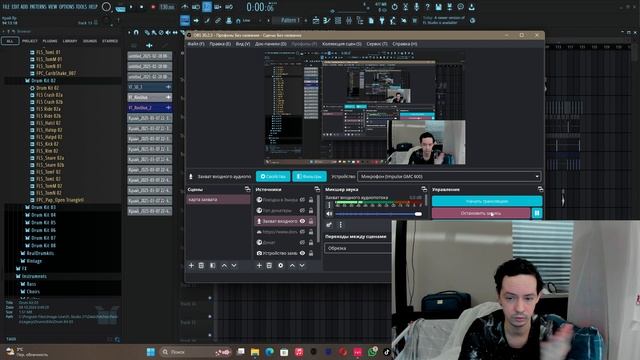Pop out the Управление dock panel
Image resolution: width=640 pixels, height=360 pixels.
(540, 189)
